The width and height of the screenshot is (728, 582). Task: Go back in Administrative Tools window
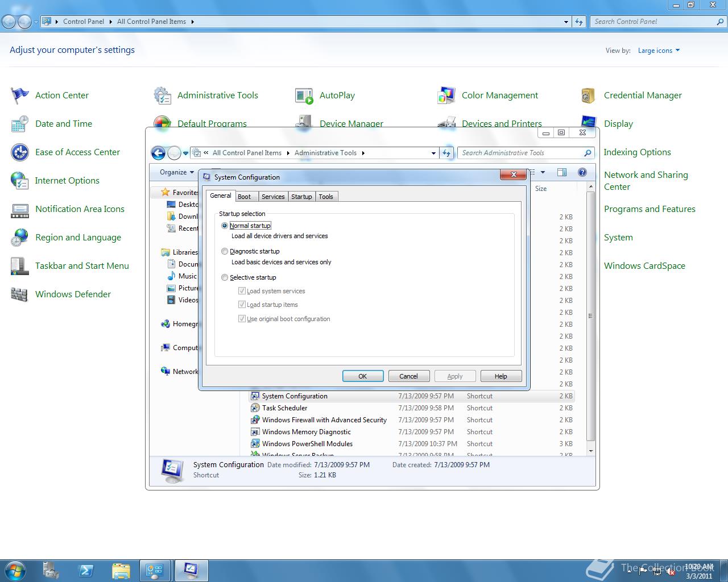point(158,153)
